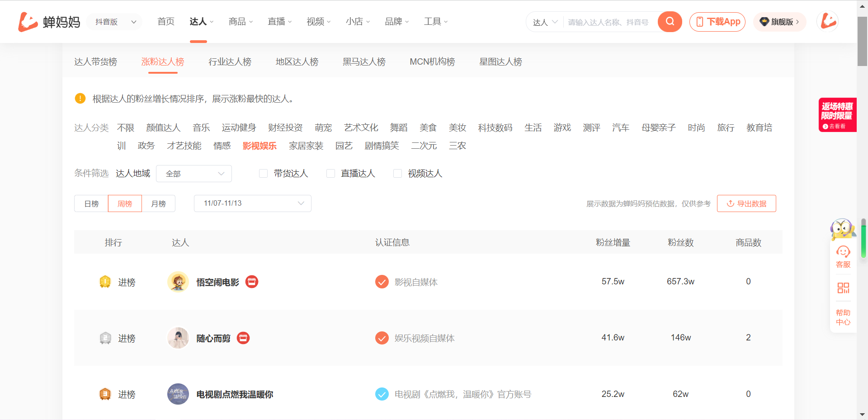Switch to the 月榜 ranking

pos(158,203)
